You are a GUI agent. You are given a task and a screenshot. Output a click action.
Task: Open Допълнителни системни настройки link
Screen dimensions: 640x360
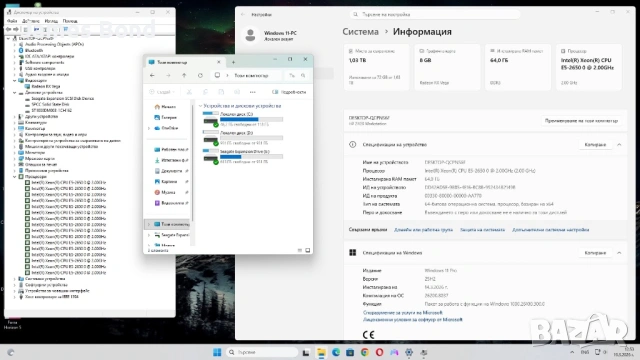(x=551, y=230)
